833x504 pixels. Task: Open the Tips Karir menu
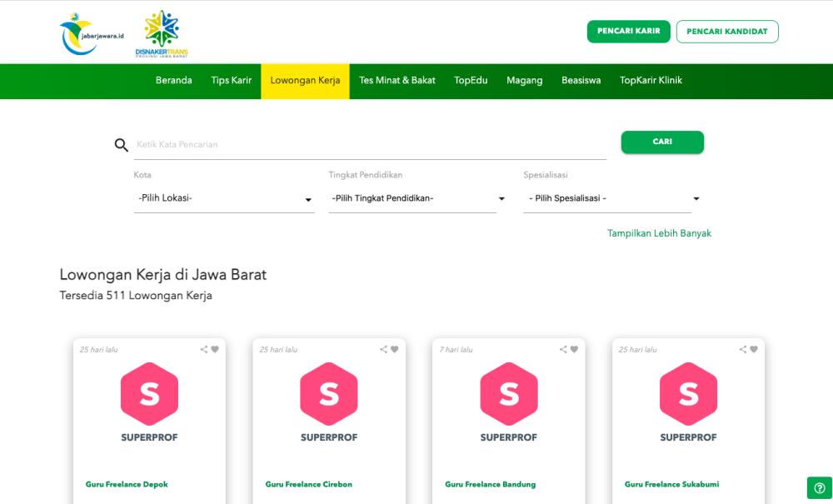231,81
